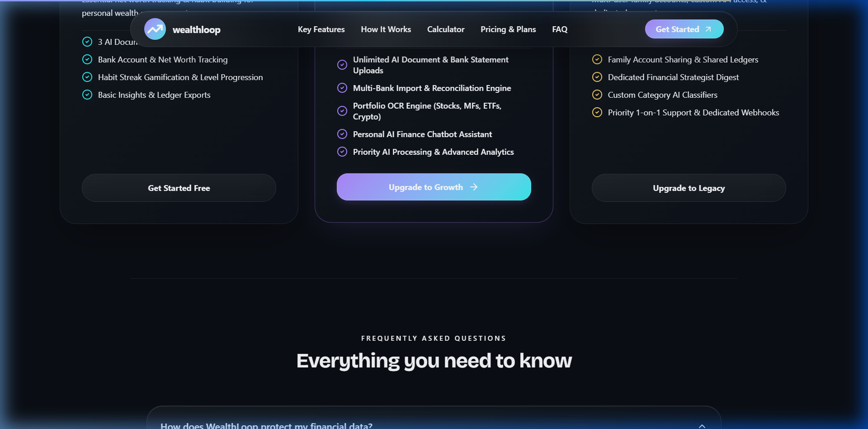Image resolution: width=868 pixels, height=429 pixels.
Task: Click Get Started Free button
Action: click(x=179, y=188)
